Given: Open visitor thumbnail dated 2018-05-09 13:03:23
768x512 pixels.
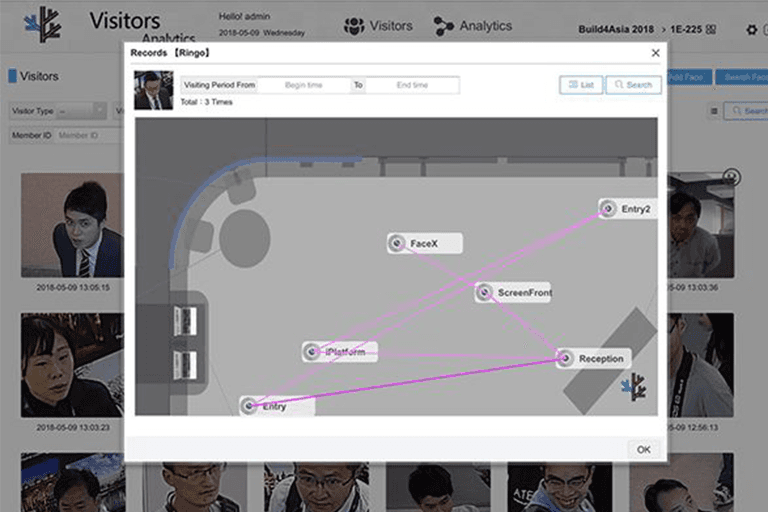Looking at the screenshot, I should 72,365.
